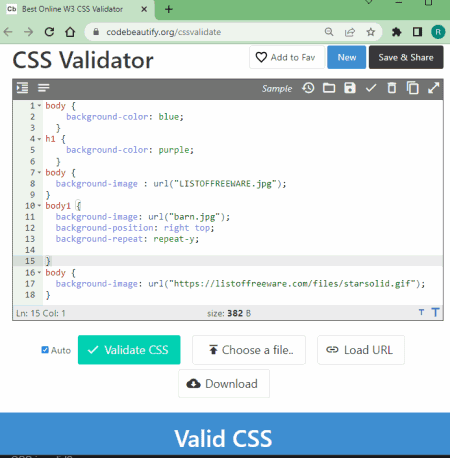Viewport: 450px width, 458px height.
Task: Collapse the body block at line 7
Action: point(39,173)
